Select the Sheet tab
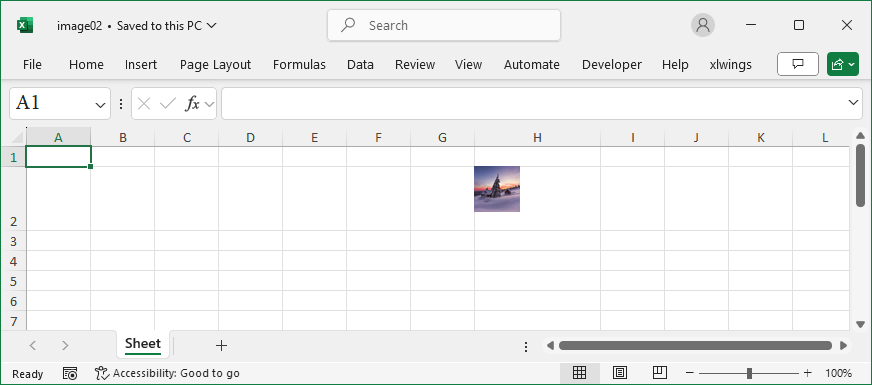 pos(143,344)
